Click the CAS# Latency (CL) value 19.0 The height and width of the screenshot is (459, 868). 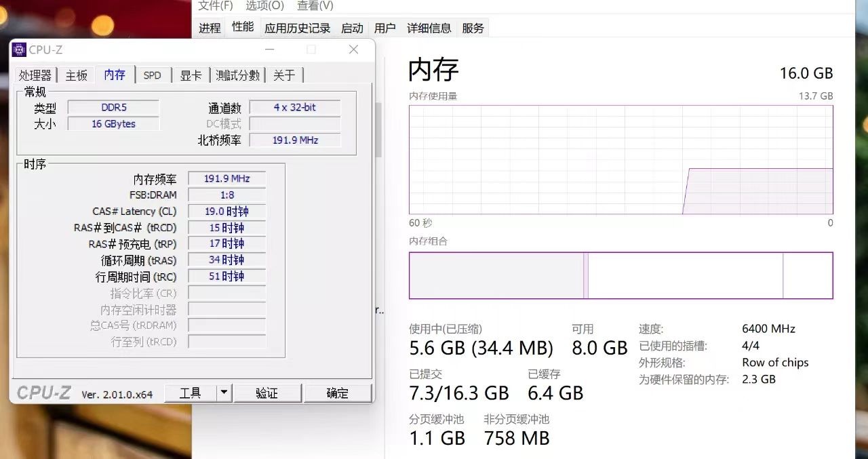click(226, 212)
